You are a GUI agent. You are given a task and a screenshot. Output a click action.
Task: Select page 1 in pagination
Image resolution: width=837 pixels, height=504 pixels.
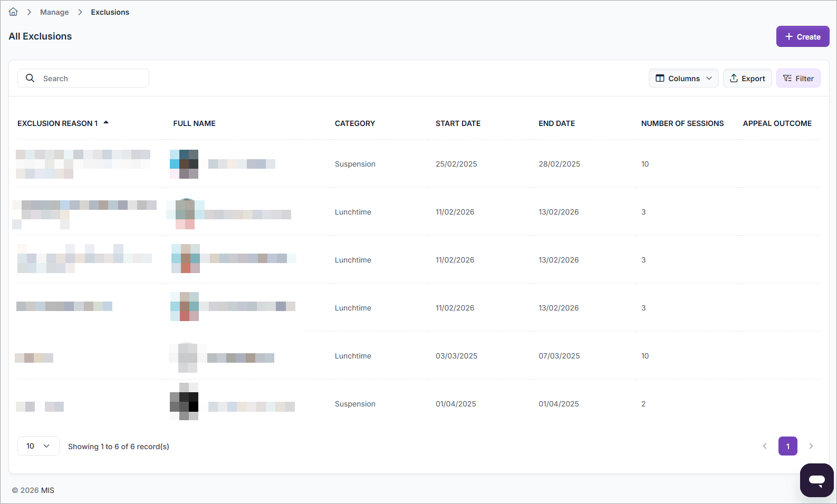[x=787, y=447]
